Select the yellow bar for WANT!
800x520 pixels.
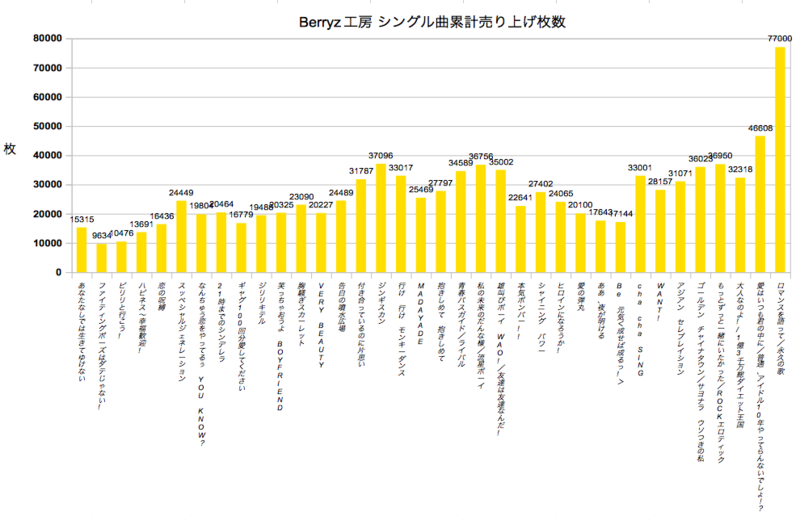click(660, 231)
